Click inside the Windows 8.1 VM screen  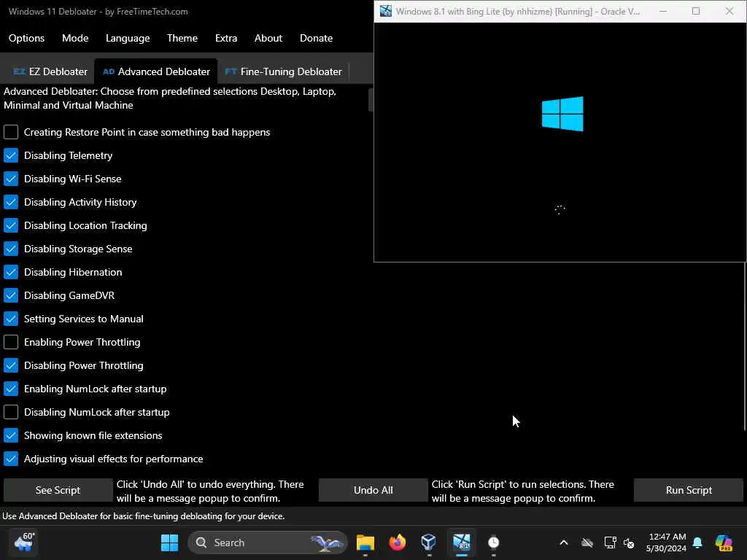tap(560, 142)
